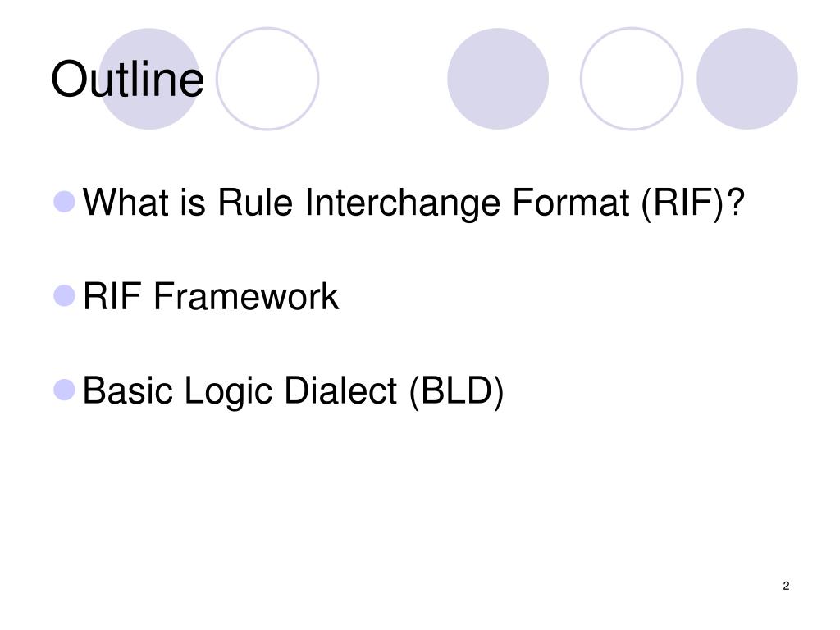Viewport: 840px width, 630px height.
Task: Click the word Logic
Action: [229, 391]
